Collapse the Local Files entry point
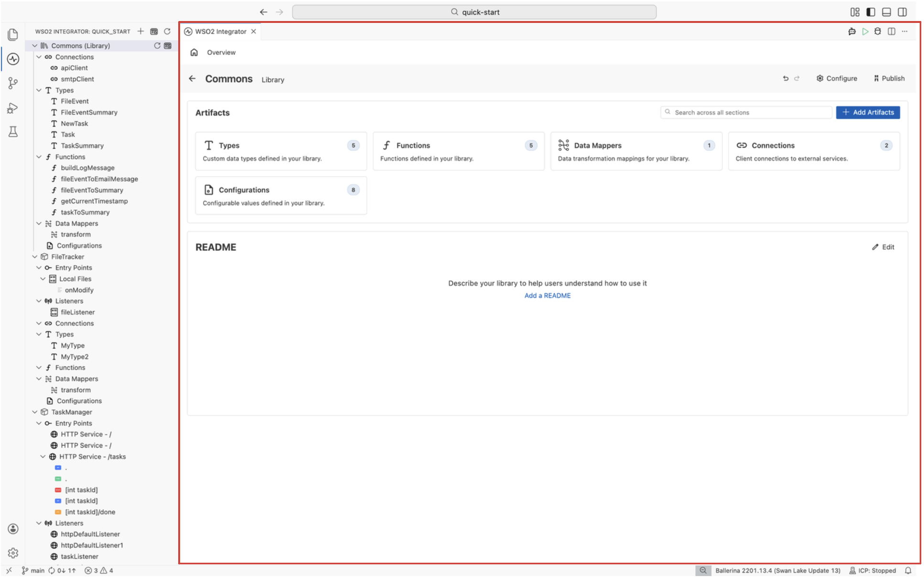 pos(43,279)
